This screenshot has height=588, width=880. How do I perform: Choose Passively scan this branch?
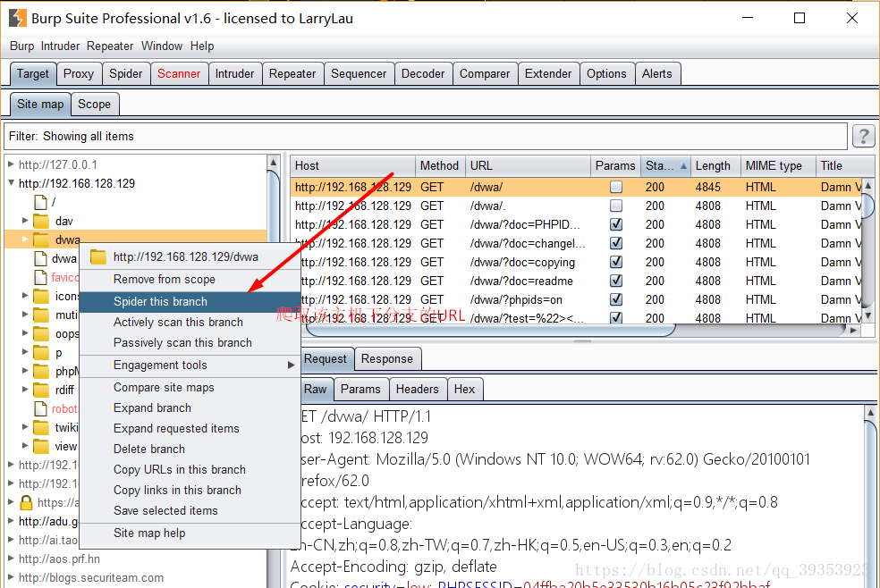click(190, 342)
